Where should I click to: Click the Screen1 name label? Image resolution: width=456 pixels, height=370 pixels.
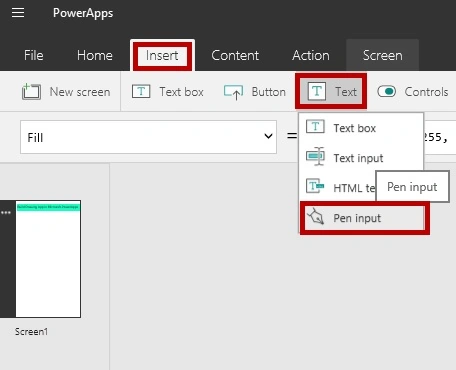tap(31, 332)
